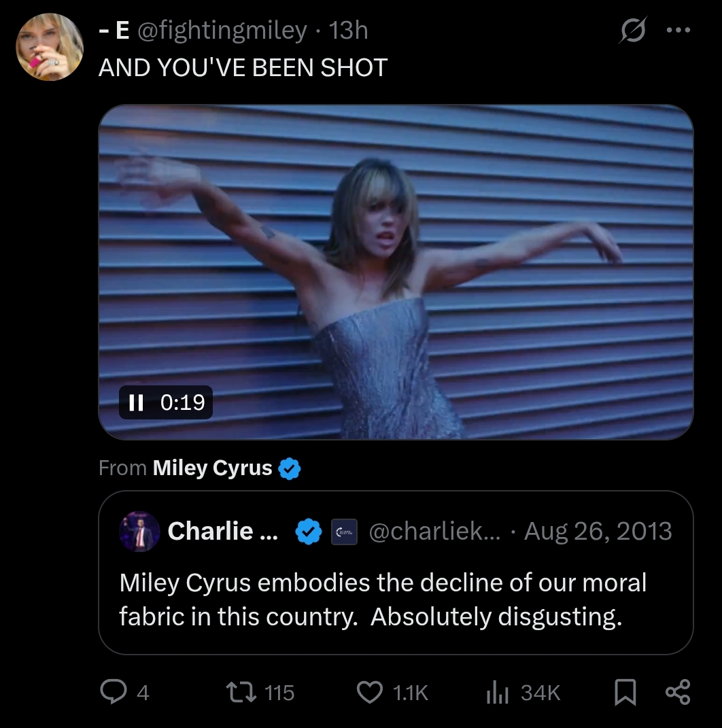Open the Grok explain-post icon
Viewport: 722px width, 728px height.
(x=633, y=31)
